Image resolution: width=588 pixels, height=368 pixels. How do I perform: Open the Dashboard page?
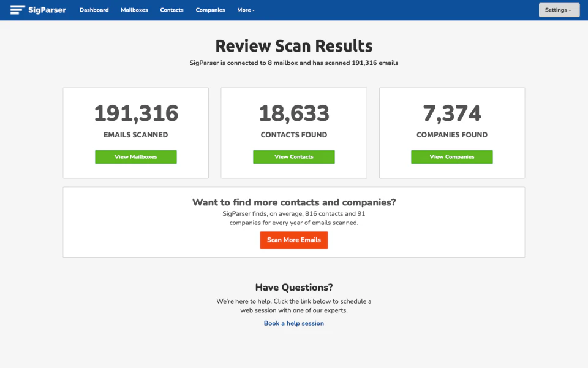pos(94,10)
